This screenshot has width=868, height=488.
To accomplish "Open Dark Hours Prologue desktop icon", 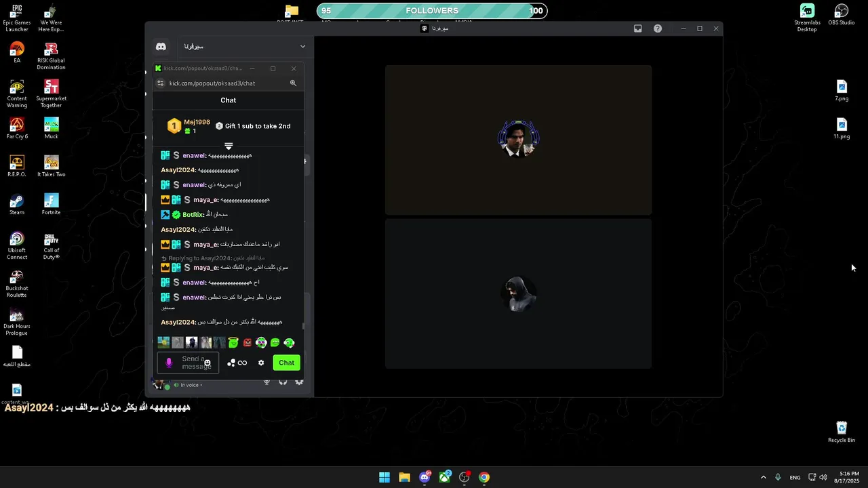I will point(17,322).
